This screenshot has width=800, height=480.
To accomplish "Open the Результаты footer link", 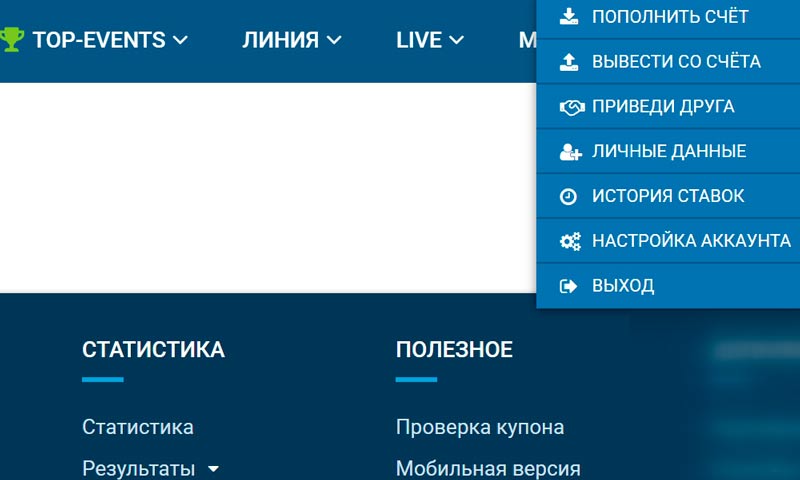I will click(x=138, y=468).
